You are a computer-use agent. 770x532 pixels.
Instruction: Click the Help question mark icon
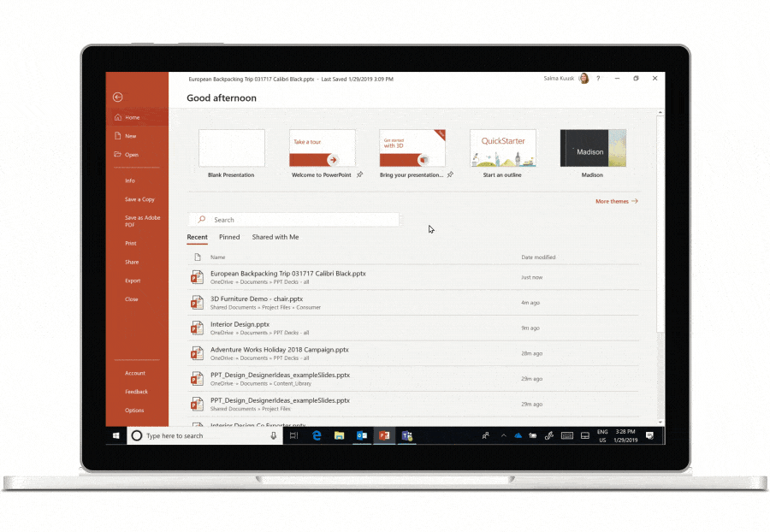coord(598,79)
